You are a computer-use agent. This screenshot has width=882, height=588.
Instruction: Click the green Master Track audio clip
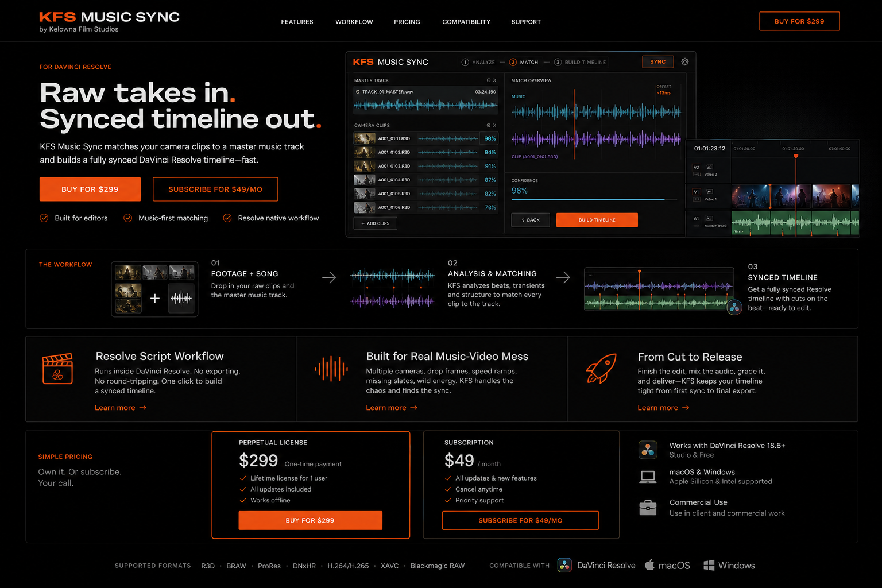(795, 223)
